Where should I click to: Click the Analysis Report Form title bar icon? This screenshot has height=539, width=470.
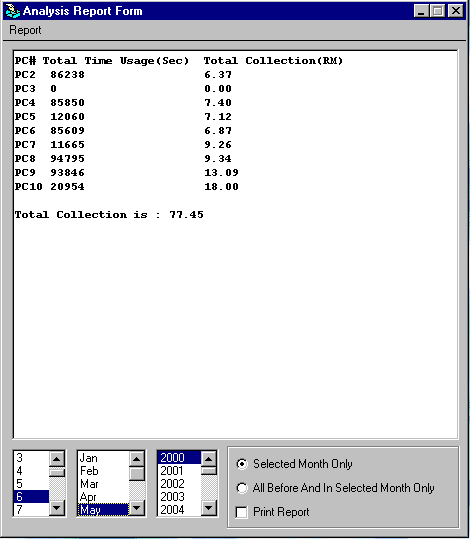coord(13,11)
